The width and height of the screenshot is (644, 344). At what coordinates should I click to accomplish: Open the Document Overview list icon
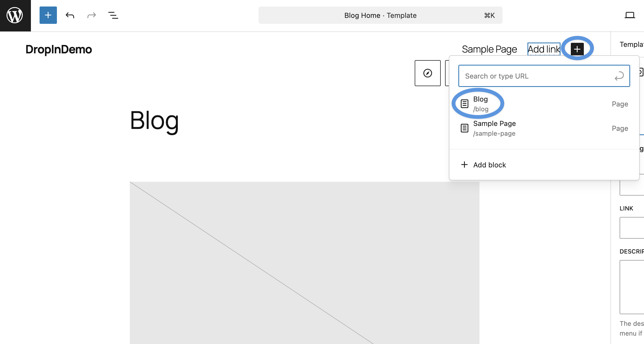click(113, 15)
